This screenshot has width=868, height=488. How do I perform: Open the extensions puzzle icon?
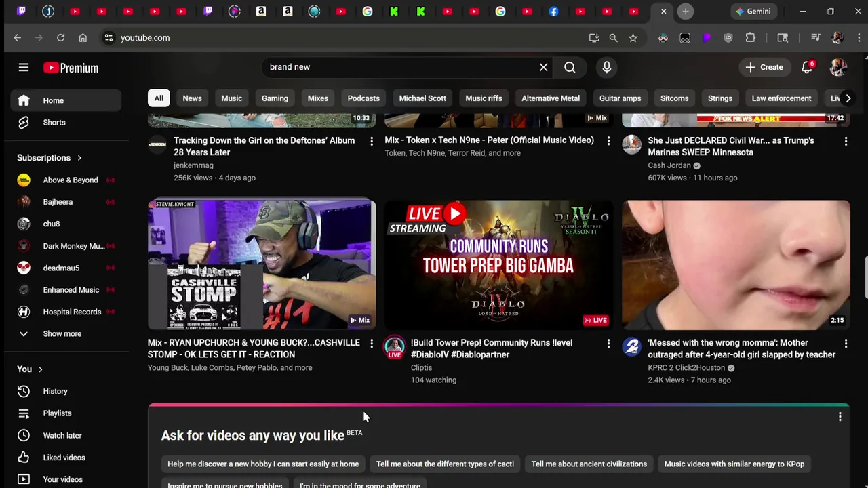coord(750,38)
